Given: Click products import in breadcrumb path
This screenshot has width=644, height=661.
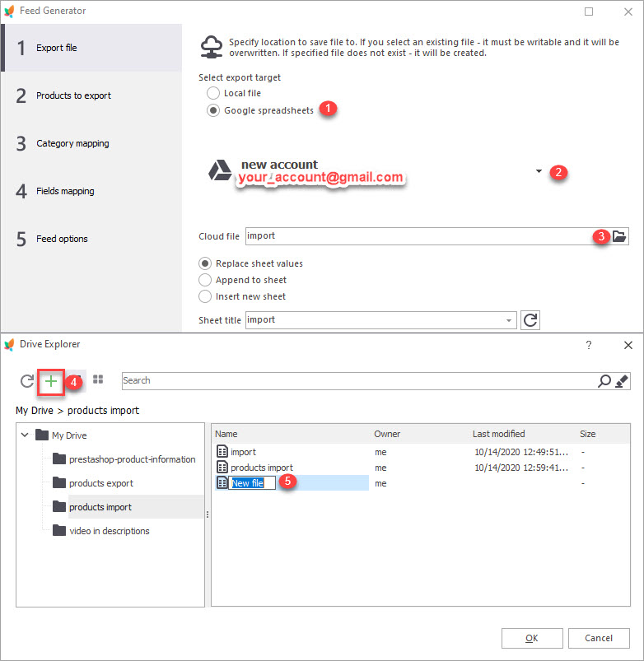Looking at the screenshot, I should [x=103, y=411].
